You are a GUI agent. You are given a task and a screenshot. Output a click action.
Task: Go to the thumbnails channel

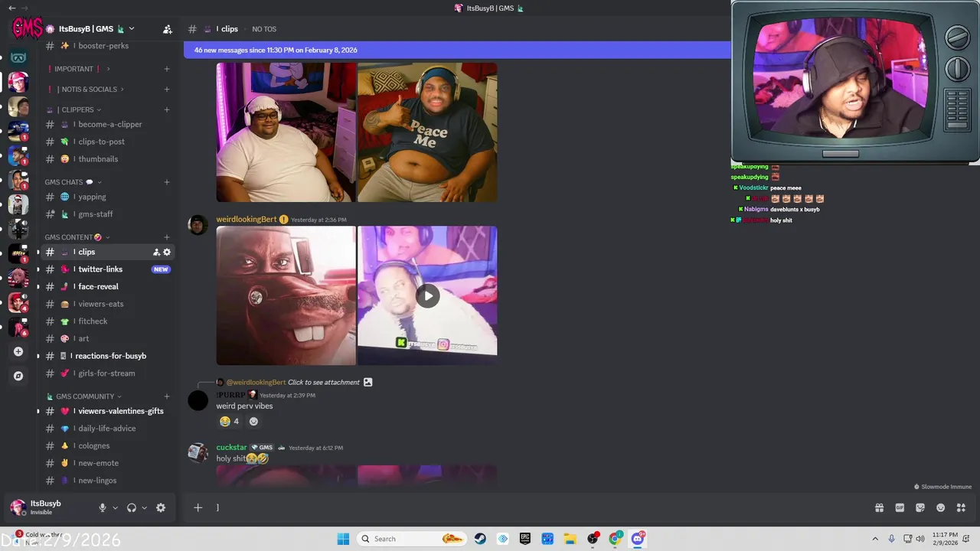[107, 159]
